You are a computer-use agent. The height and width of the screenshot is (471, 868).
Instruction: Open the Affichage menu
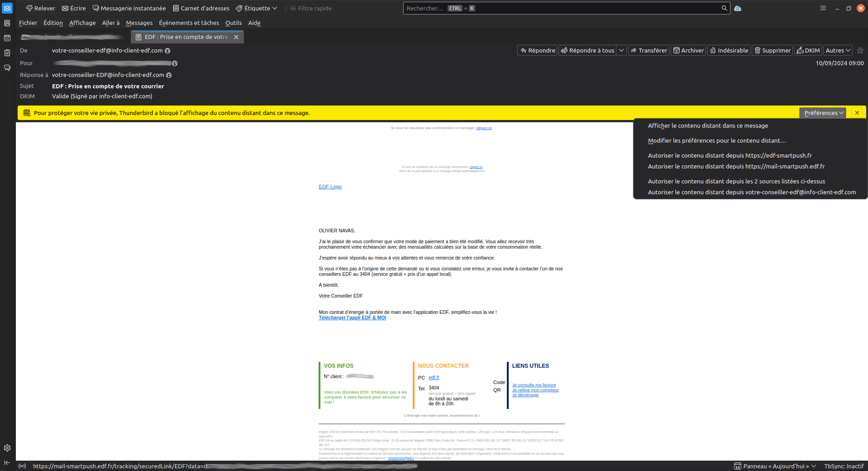click(82, 23)
